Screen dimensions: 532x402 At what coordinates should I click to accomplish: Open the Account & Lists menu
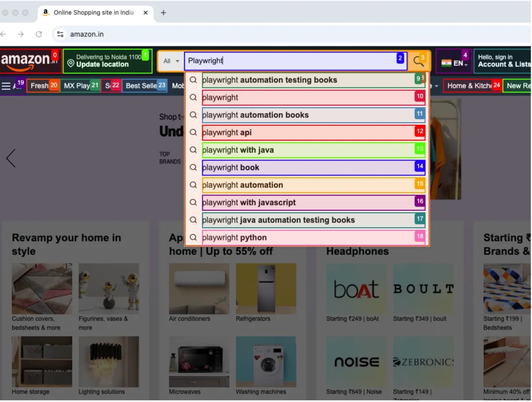(503, 61)
